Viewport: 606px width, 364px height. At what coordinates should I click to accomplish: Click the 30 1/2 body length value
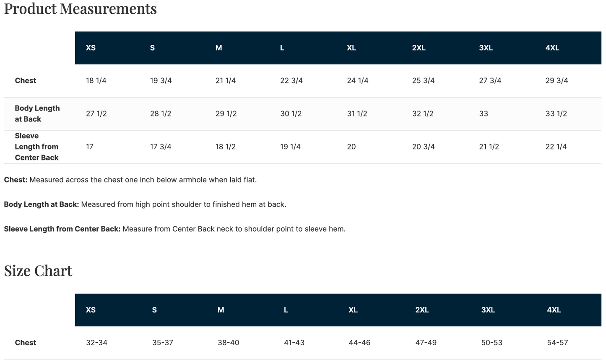coord(291,114)
